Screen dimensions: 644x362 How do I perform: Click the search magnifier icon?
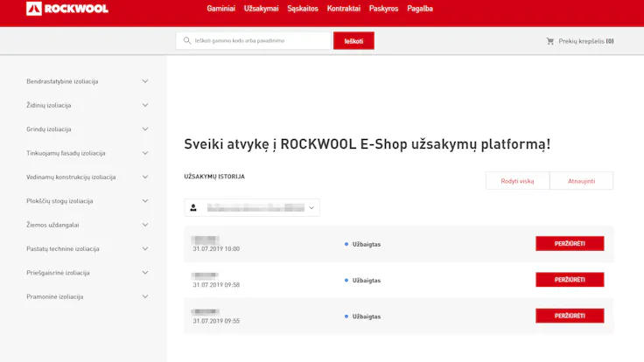[187, 40]
